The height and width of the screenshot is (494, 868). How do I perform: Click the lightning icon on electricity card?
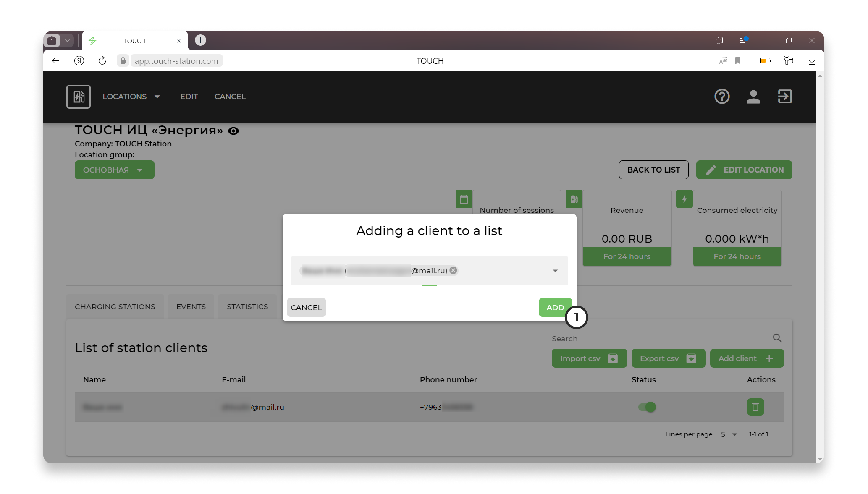tap(684, 199)
